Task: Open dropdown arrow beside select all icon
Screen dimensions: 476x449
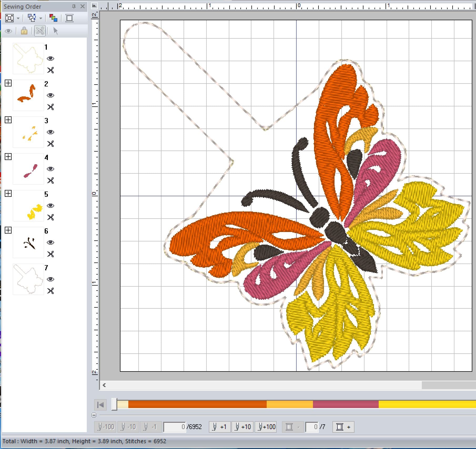Action: pos(18,18)
